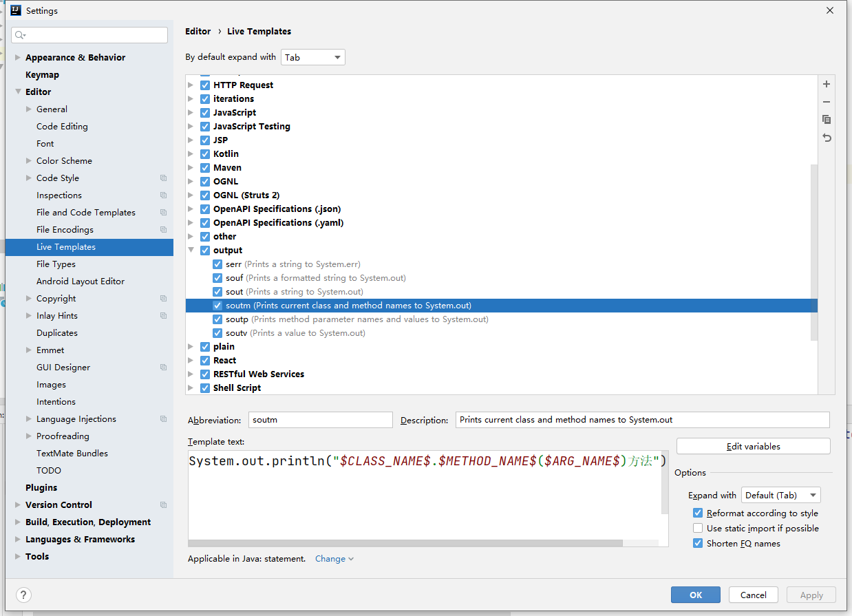This screenshot has width=852, height=616.
Task: Collapse the output template group
Action: pyautogui.click(x=191, y=251)
